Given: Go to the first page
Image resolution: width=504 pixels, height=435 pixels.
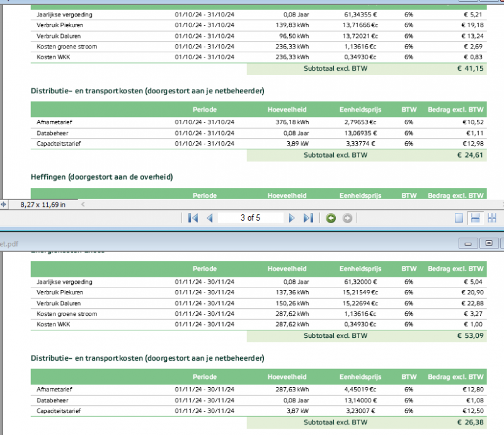Looking at the screenshot, I should [193, 218].
